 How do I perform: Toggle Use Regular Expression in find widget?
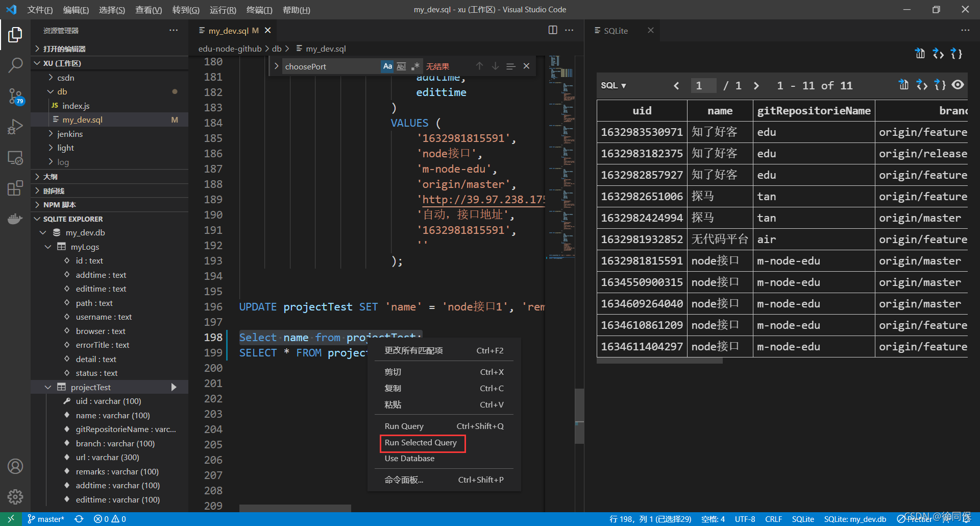[x=415, y=66]
